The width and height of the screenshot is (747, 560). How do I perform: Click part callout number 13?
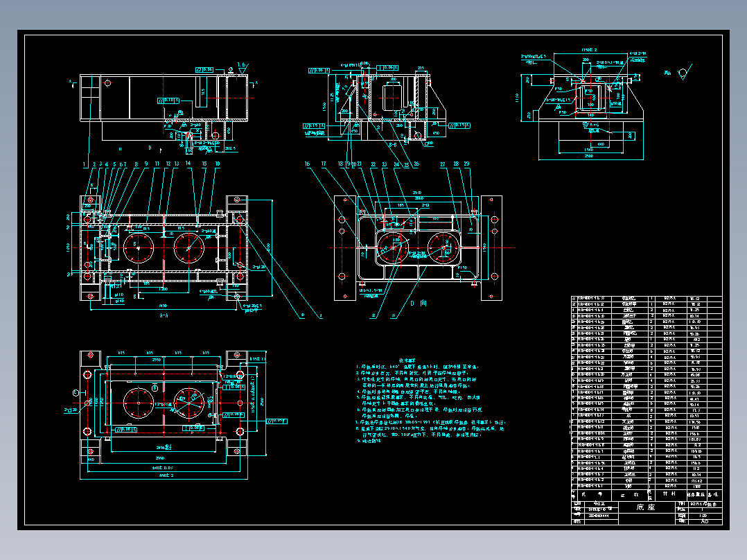(x=177, y=164)
